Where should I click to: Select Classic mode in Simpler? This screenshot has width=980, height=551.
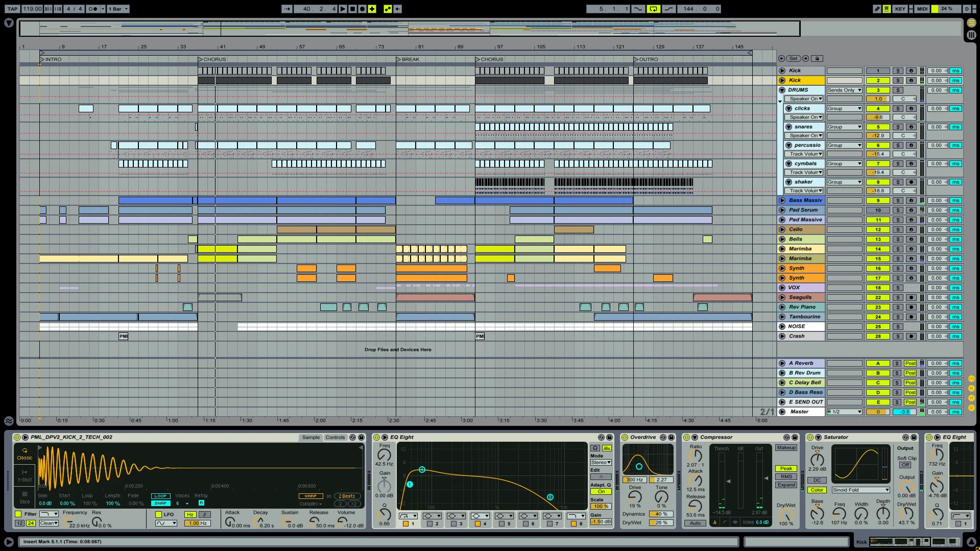click(25, 453)
